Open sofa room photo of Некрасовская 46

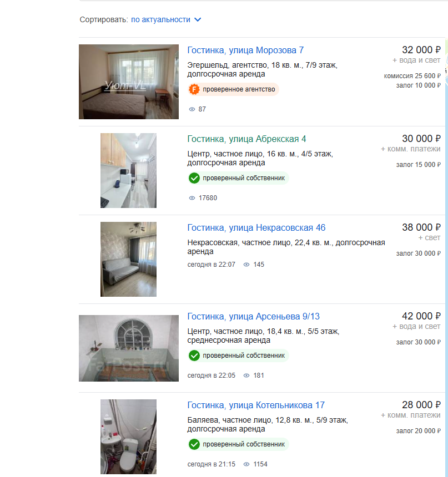[129, 260]
